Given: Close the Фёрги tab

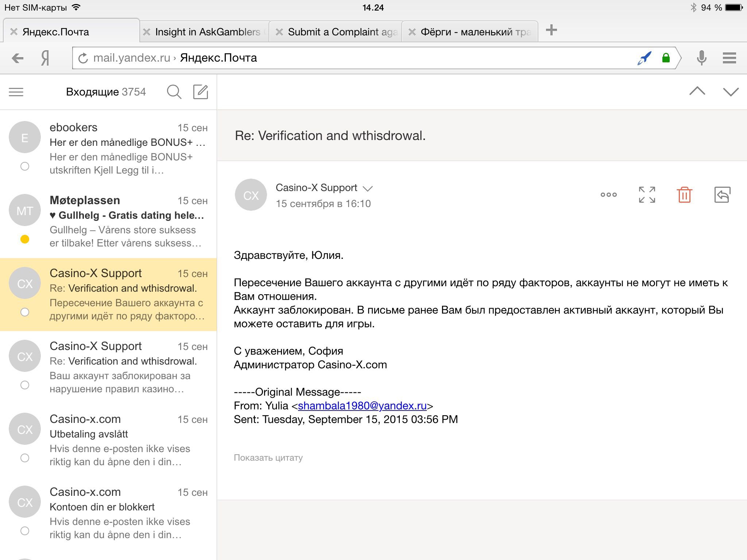Looking at the screenshot, I should pyautogui.click(x=412, y=32).
